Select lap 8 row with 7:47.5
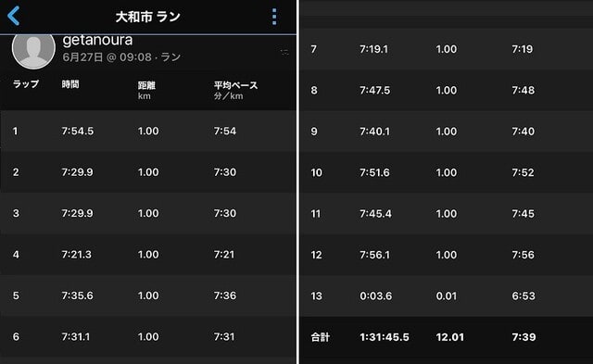This screenshot has width=593, height=364. click(x=447, y=90)
